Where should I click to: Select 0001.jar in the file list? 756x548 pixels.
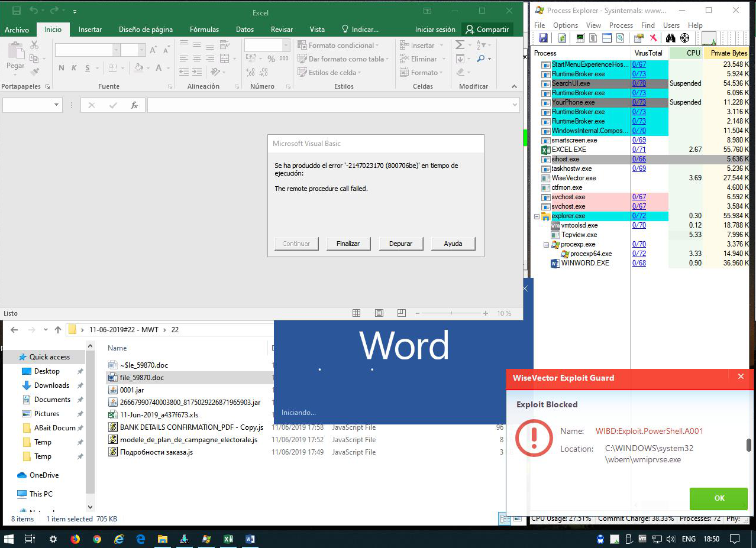point(132,390)
